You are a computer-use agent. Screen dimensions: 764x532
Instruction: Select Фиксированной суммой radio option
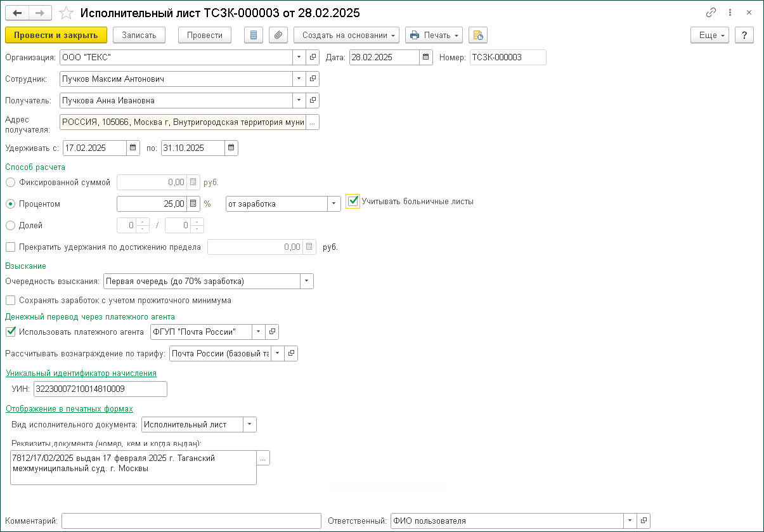[x=10, y=183]
